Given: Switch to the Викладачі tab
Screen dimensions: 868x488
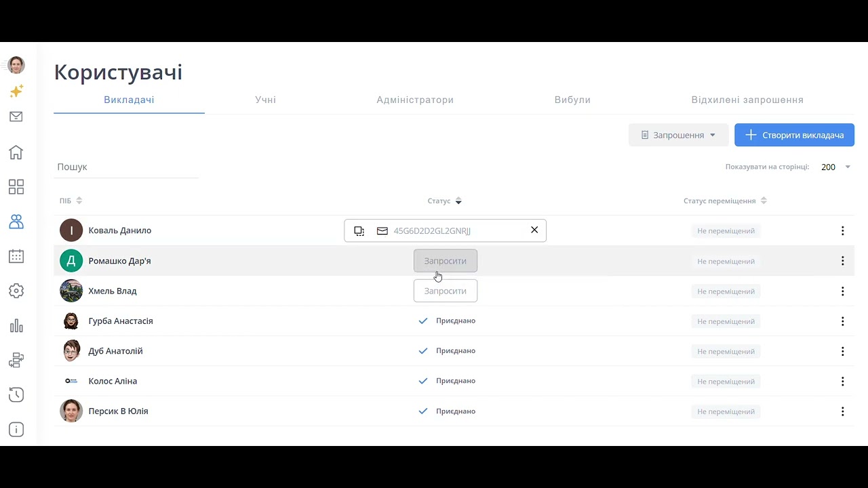Looking at the screenshot, I should pyautogui.click(x=129, y=100).
